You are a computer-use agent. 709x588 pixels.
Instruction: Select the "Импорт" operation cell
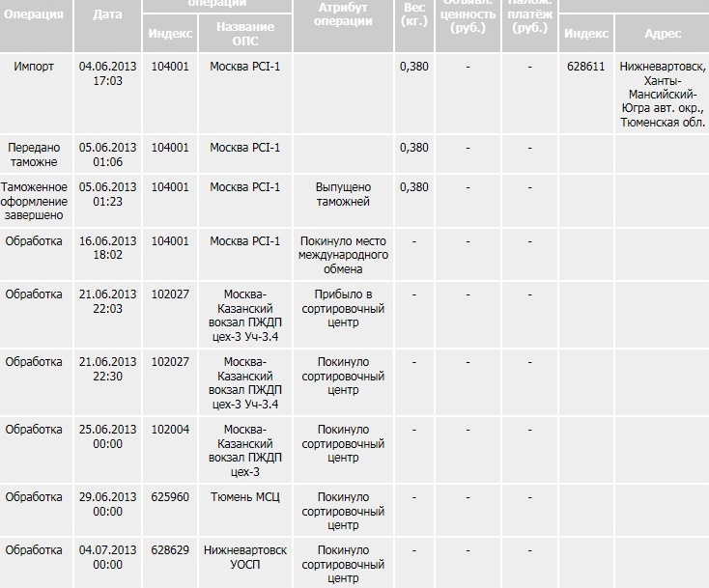click(x=35, y=67)
